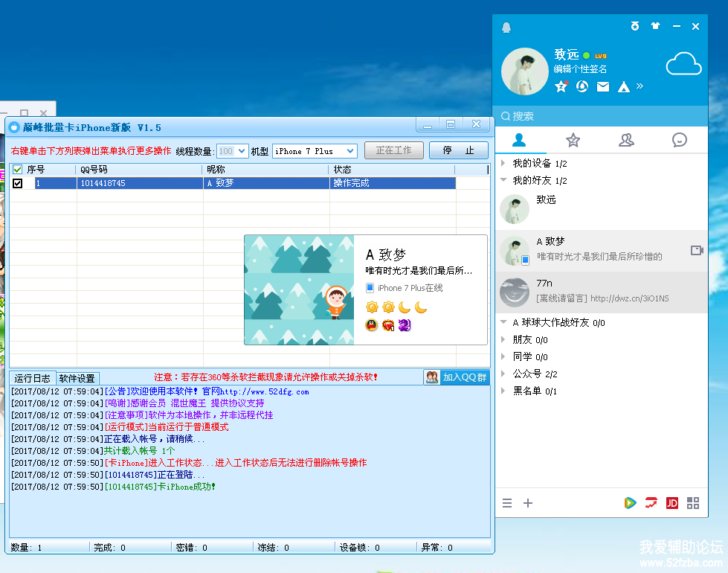Click the green online status dot beside 致远
728x573 pixels.
tap(587, 55)
